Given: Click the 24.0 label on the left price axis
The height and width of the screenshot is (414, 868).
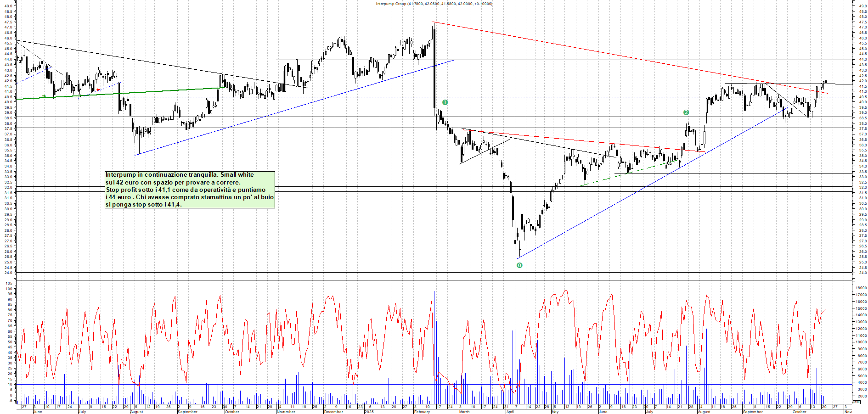Looking at the screenshot, I should (8, 273).
